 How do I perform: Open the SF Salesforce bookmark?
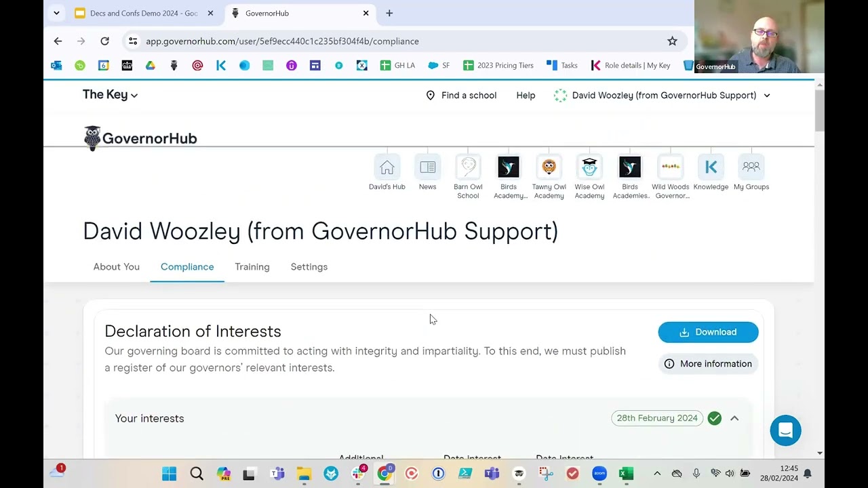point(439,65)
